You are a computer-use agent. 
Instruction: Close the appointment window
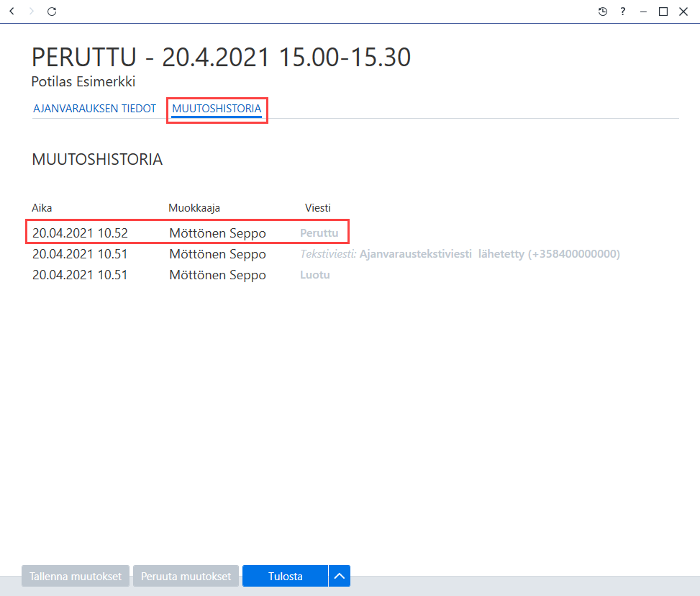[683, 12]
